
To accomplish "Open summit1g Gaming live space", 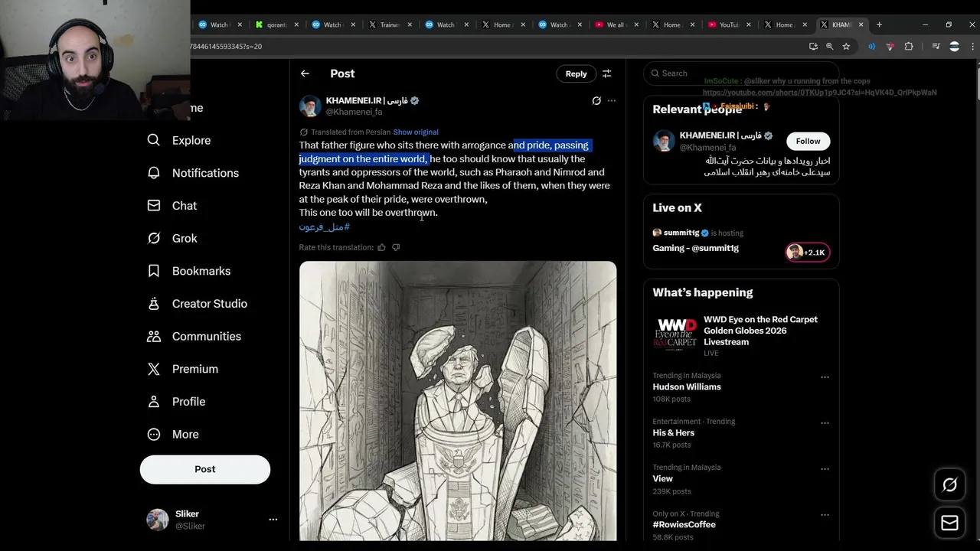I will (695, 248).
